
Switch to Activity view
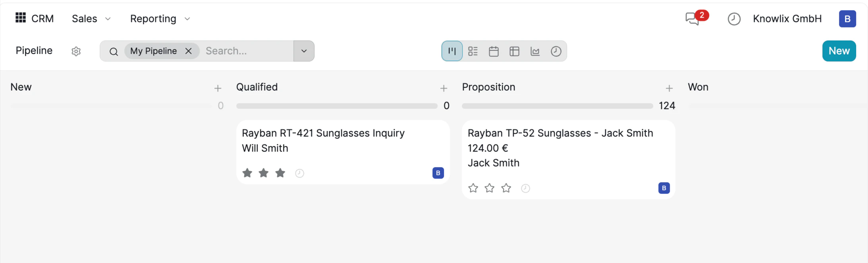pyautogui.click(x=556, y=51)
